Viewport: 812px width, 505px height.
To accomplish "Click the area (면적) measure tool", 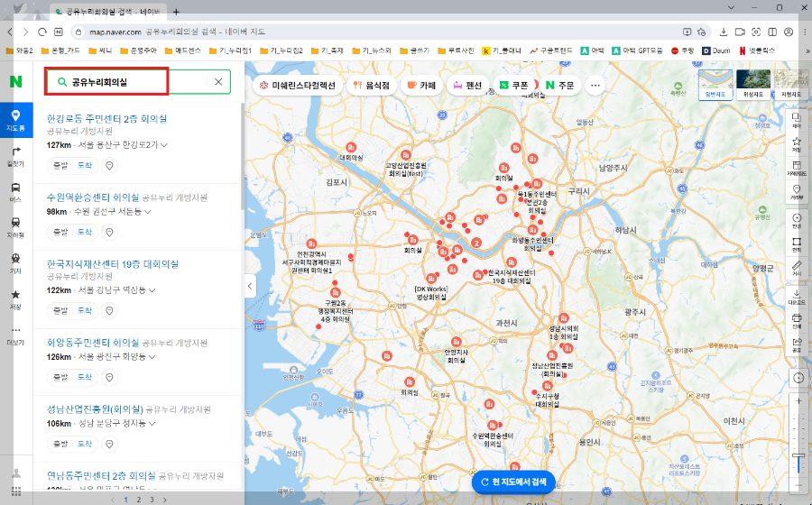I will 797,244.
